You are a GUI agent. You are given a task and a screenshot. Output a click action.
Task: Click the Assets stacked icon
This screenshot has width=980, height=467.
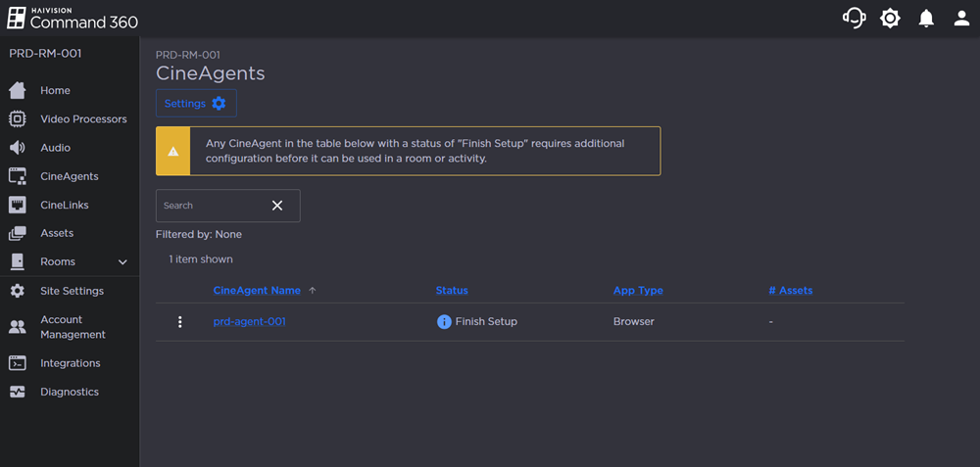[18, 233]
